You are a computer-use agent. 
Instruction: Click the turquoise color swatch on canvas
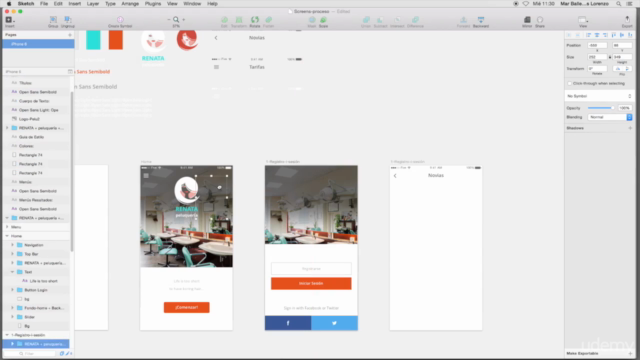coord(93,40)
